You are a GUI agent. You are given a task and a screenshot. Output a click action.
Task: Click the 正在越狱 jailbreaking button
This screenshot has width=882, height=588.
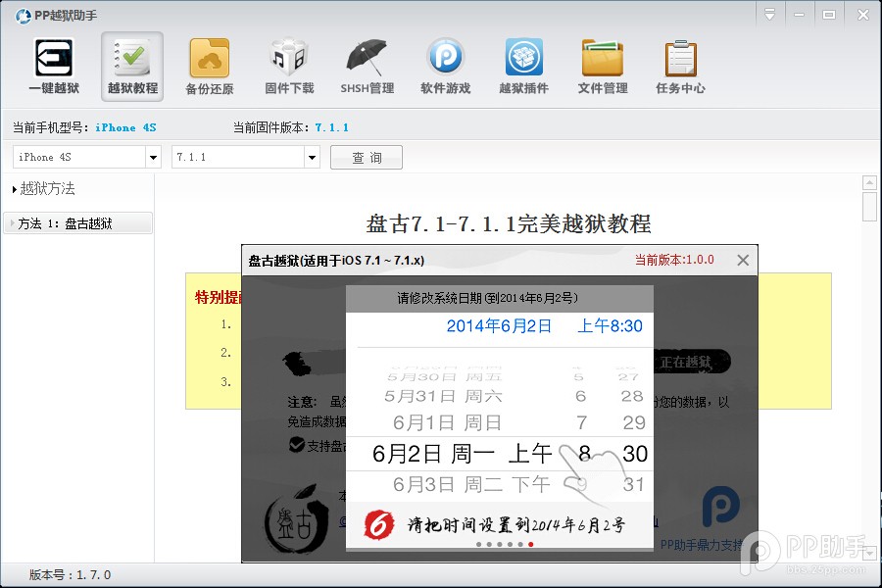[686, 361]
